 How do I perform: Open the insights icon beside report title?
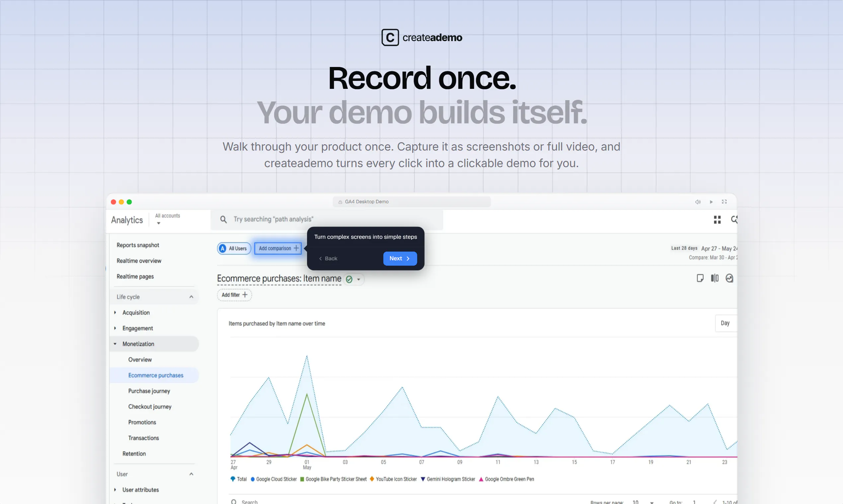(729, 278)
